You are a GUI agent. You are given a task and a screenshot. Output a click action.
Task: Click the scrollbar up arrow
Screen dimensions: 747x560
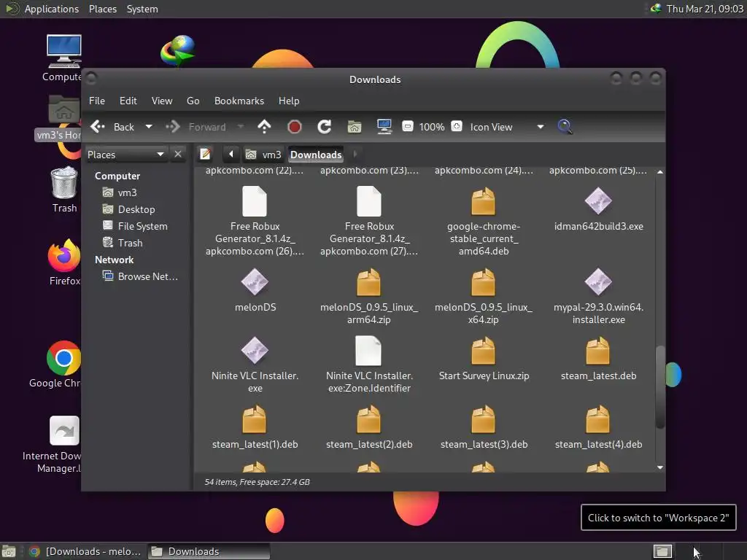pos(659,172)
